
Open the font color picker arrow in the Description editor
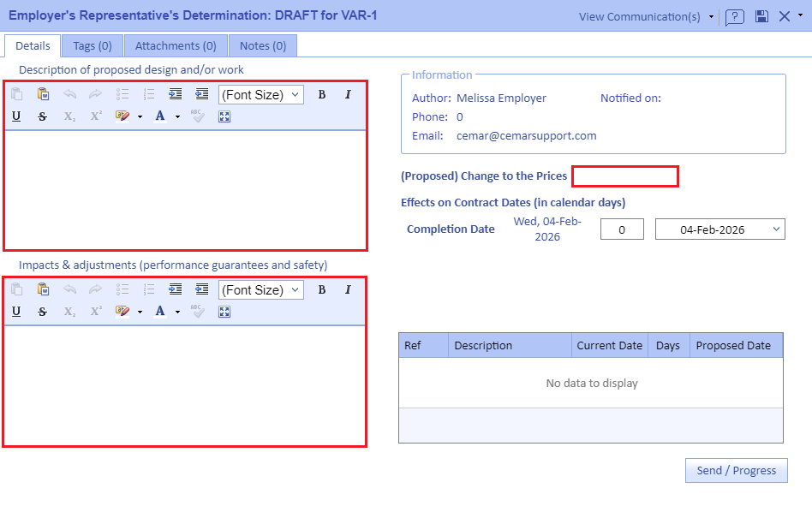click(177, 117)
